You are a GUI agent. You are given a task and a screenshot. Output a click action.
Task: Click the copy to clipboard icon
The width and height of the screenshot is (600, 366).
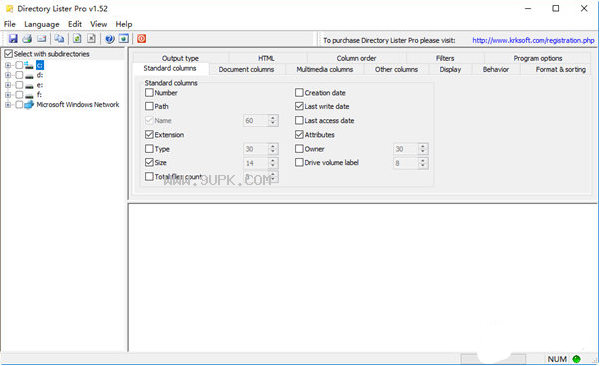(59, 39)
